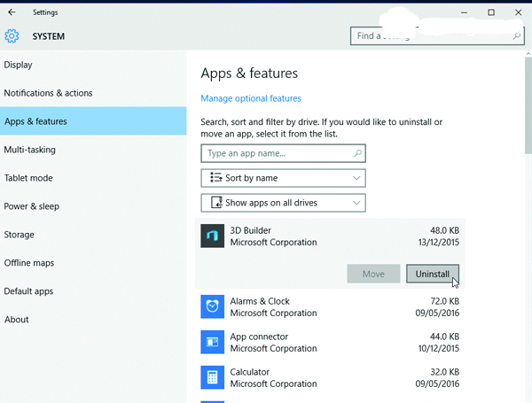The width and height of the screenshot is (532, 403).
Task: Click the Find a setting search box
Action: pos(437,36)
